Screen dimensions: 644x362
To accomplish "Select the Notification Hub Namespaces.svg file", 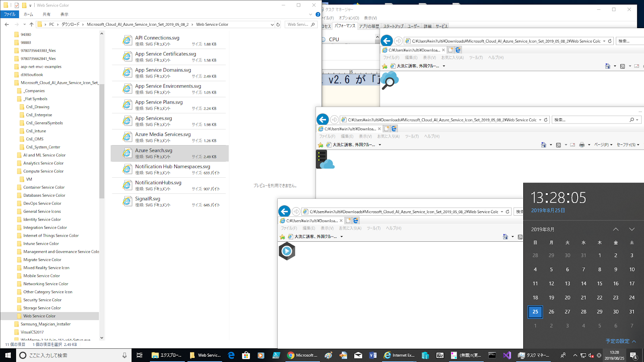I will click(x=170, y=169).
